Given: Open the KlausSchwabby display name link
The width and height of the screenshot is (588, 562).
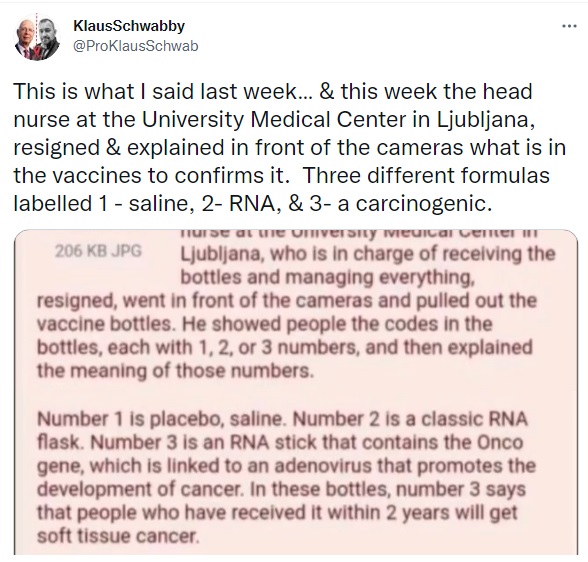Looking at the screenshot, I should tap(129, 26).
